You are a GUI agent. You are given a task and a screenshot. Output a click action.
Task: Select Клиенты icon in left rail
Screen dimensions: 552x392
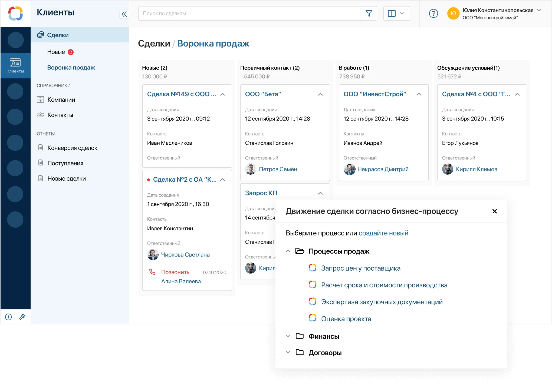click(x=15, y=65)
